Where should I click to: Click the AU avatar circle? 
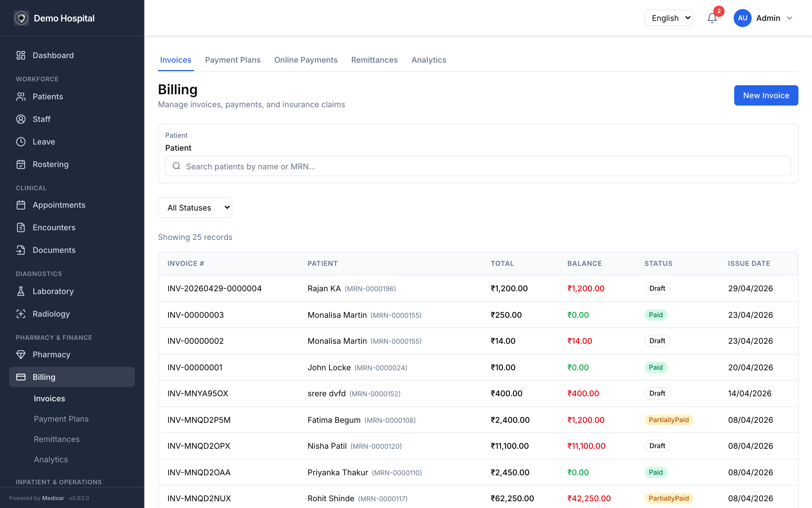[x=742, y=18]
